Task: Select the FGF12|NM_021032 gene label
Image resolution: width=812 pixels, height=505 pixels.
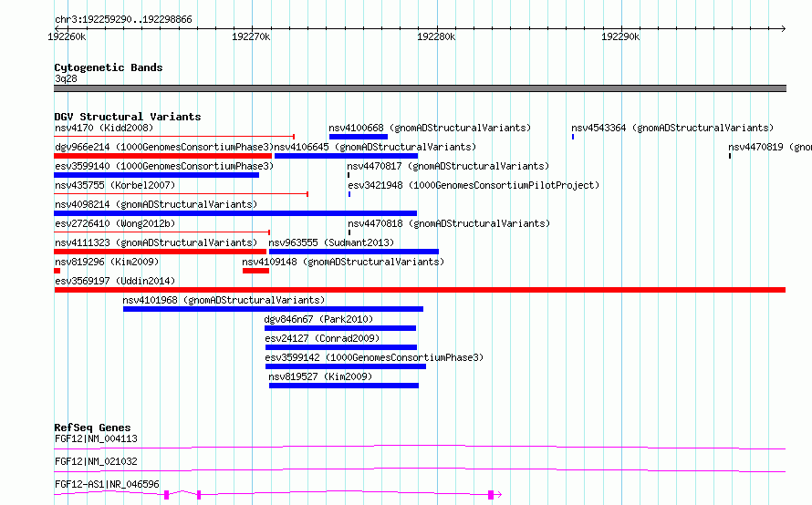Action: (x=97, y=461)
